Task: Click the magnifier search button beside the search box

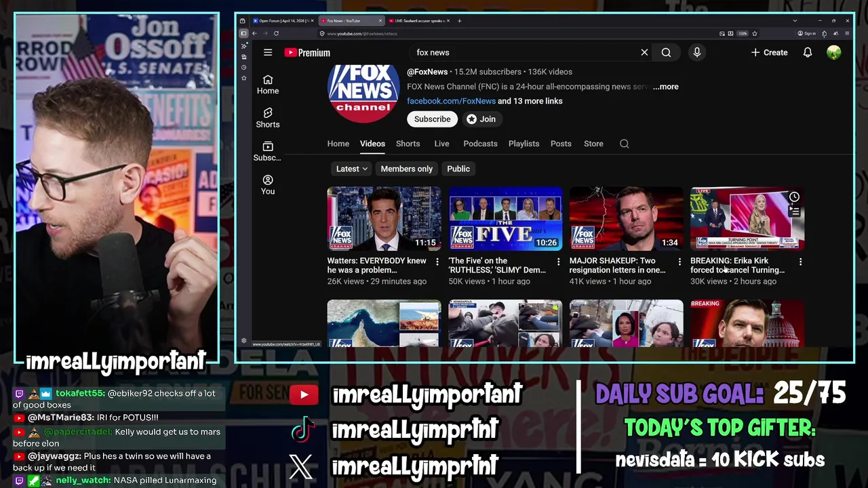Action: click(x=666, y=52)
